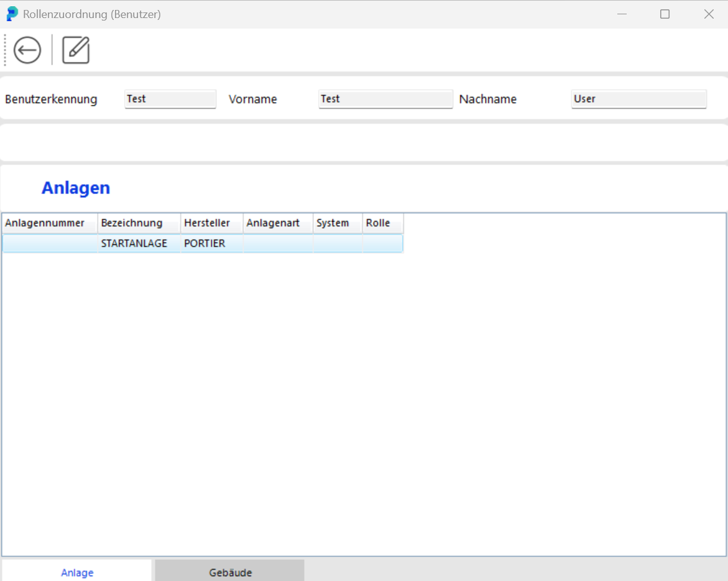Click the Vorname input containing Test
Screen dimensions: 728x581
pyautogui.click(x=385, y=99)
